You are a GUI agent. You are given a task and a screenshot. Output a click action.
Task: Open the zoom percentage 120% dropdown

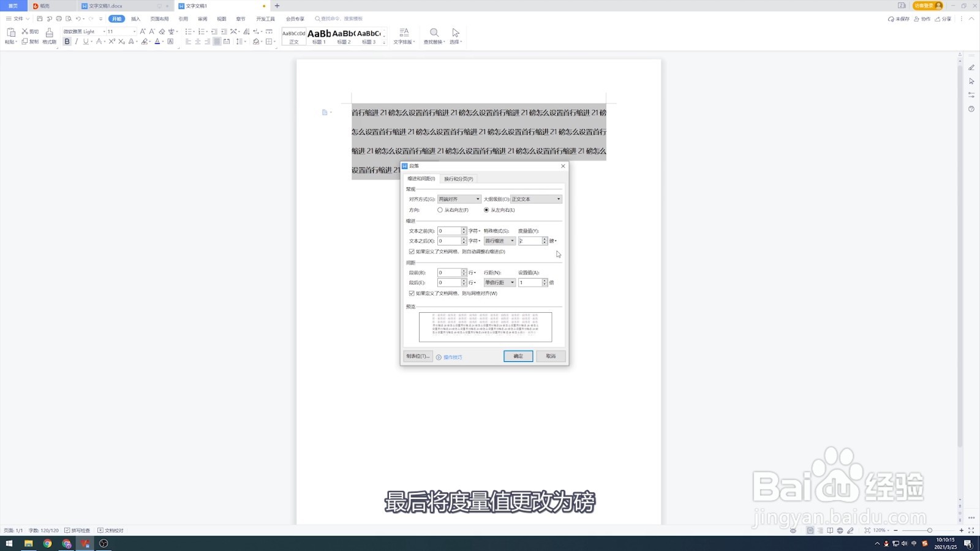[881, 530]
